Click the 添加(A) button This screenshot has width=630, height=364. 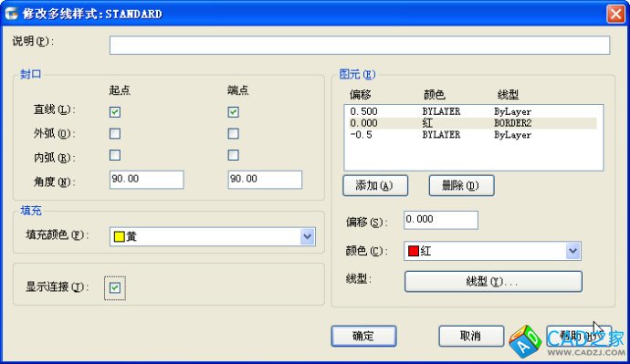click(x=375, y=185)
